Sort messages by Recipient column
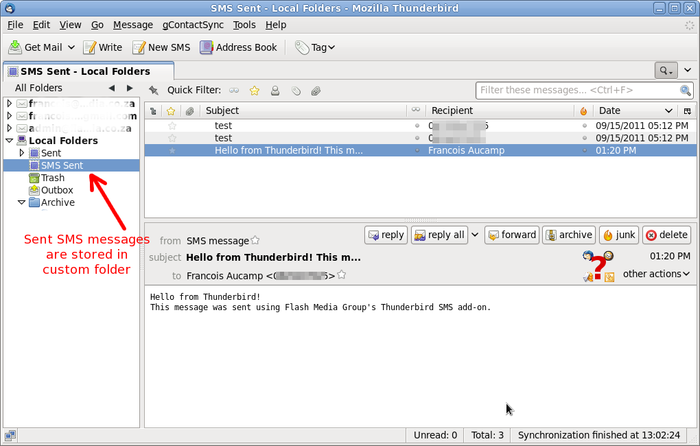This screenshot has height=446, width=700. click(x=500, y=111)
